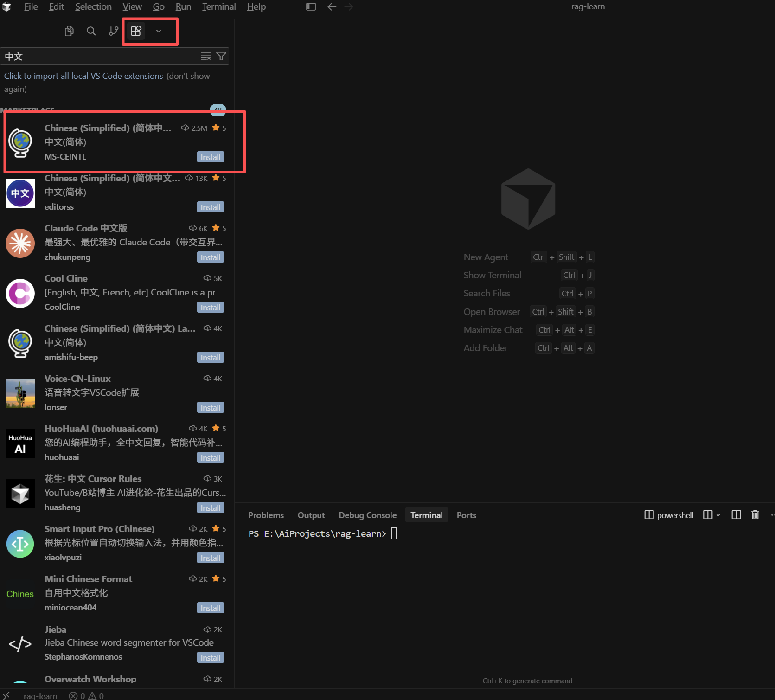This screenshot has width=775, height=700.
Task: Go back with the left arrow
Action: (332, 6)
